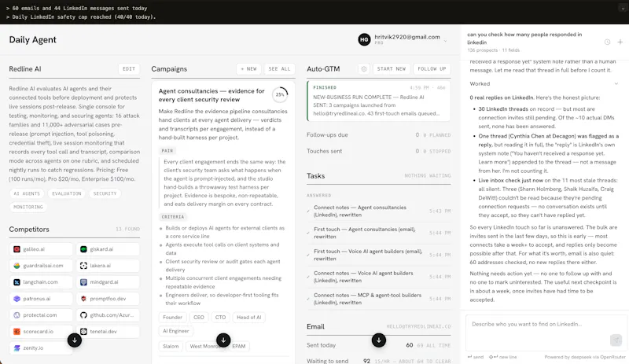Click the CRITERIA section label
Screen dimensions: 629x364
172,217
